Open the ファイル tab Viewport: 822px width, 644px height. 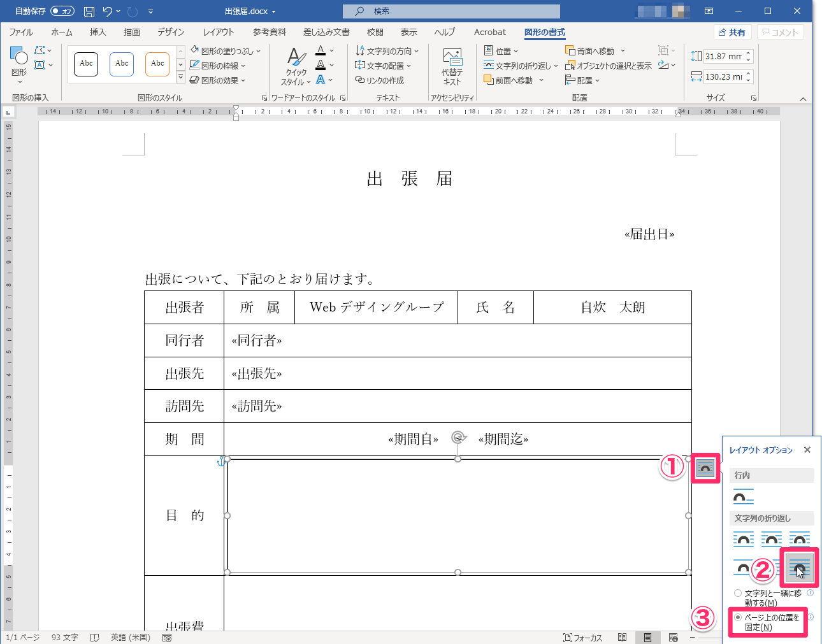point(21,32)
